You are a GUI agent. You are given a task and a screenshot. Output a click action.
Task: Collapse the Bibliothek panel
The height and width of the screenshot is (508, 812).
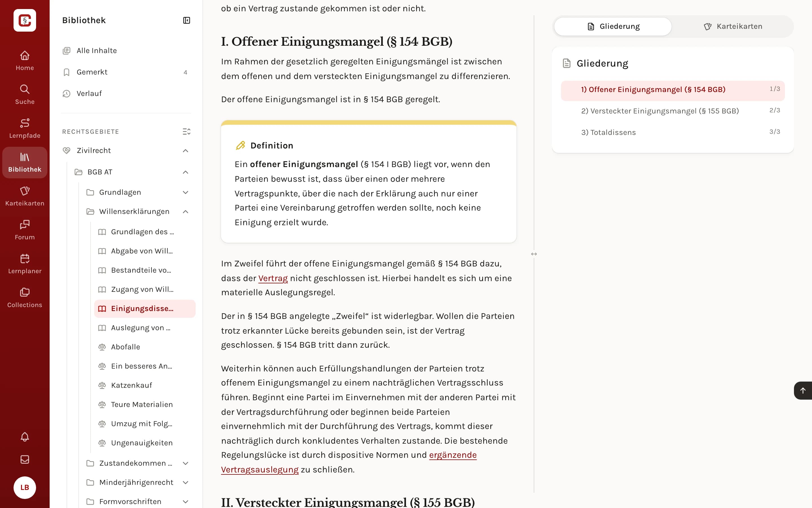pos(187,21)
